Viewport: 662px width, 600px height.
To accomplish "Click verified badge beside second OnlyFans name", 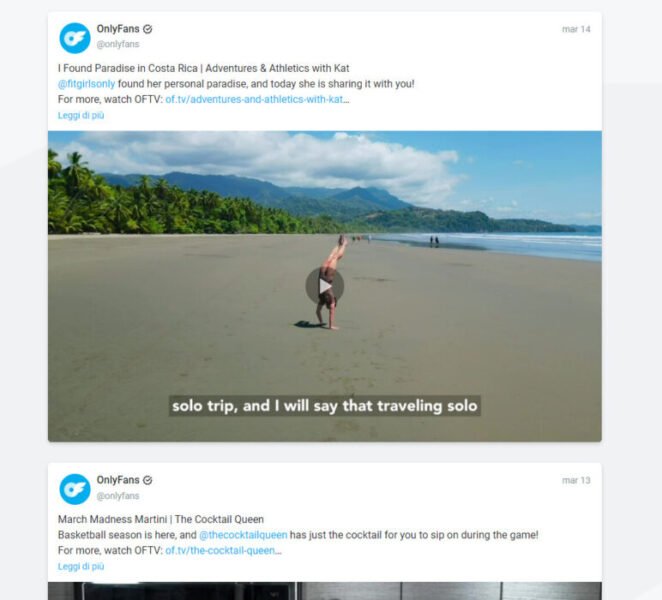I will (147, 480).
